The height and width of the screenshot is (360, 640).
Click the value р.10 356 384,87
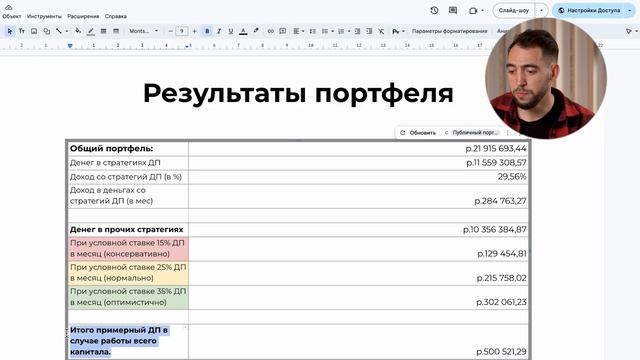(495, 229)
